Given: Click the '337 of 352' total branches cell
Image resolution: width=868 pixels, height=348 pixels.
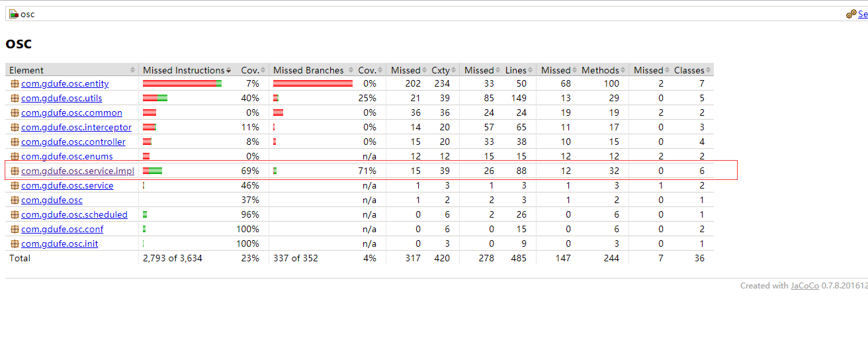Looking at the screenshot, I should tap(296, 259).
